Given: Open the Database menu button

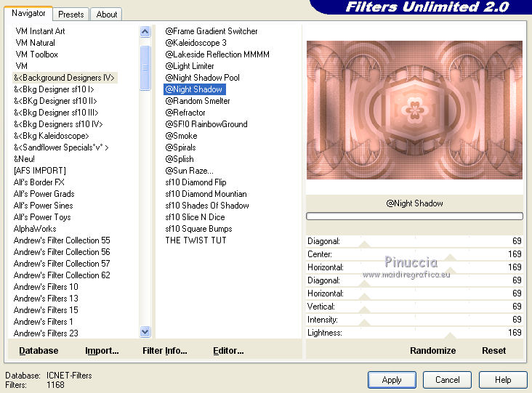Looking at the screenshot, I should [39, 351].
